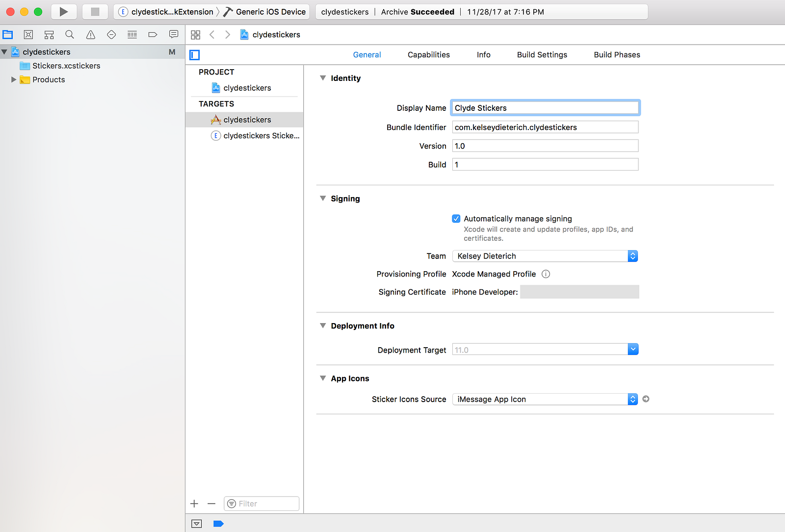Run the project with the Play button
The width and height of the screenshot is (785, 532).
[x=64, y=12]
